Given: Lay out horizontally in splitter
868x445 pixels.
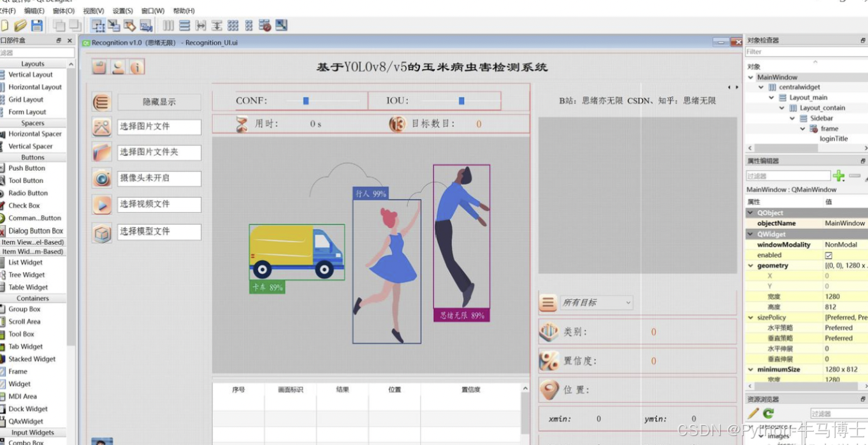Looking at the screenshot, I should [x=201, y=26].
